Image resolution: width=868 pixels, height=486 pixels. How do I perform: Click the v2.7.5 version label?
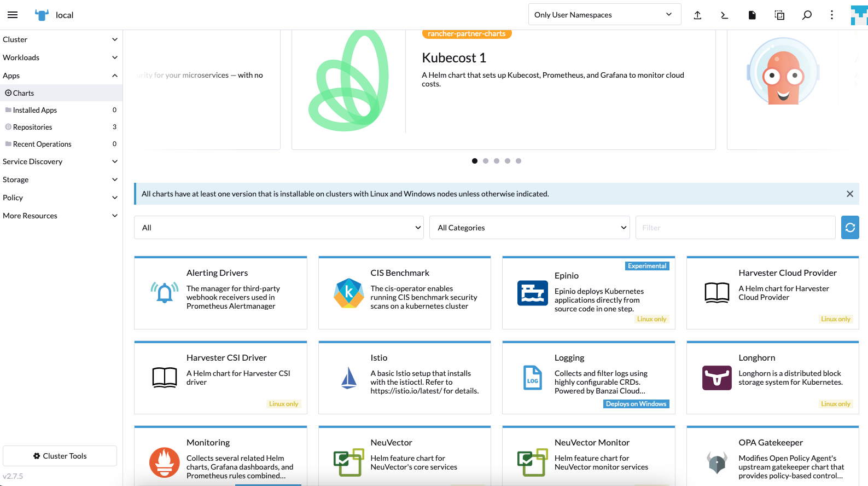pyautogui.click(x=13, y=476)
